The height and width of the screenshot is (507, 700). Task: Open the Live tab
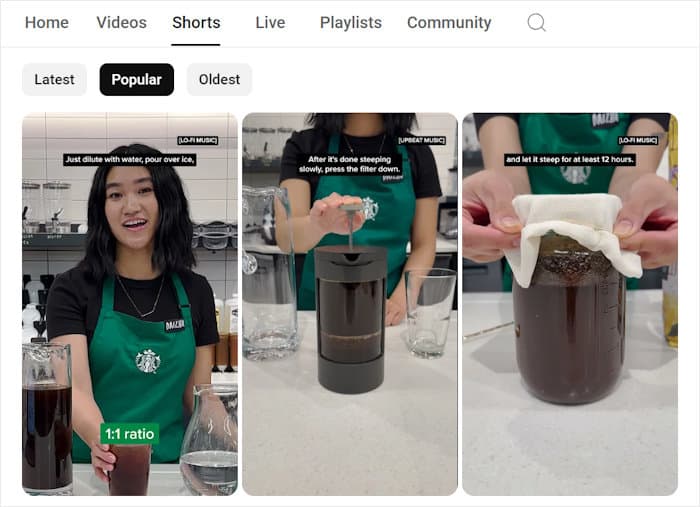[270, 22]
